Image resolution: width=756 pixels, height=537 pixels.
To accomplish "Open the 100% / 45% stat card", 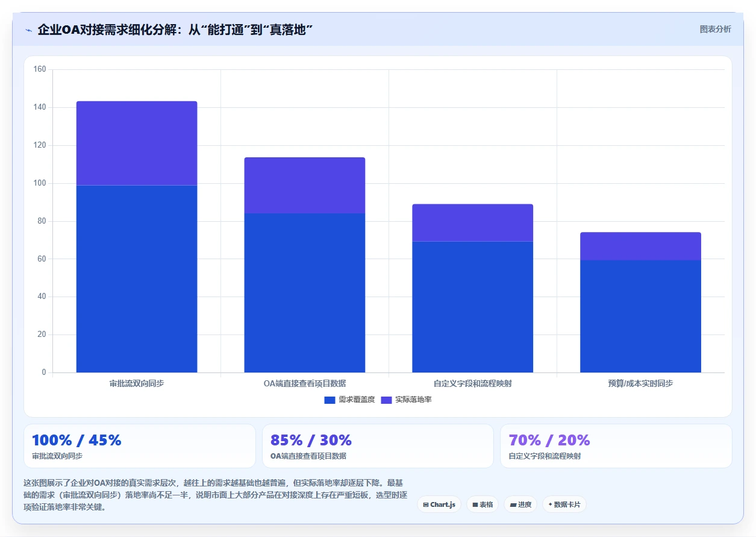I will pyautogui.click(x=140, y=446).
